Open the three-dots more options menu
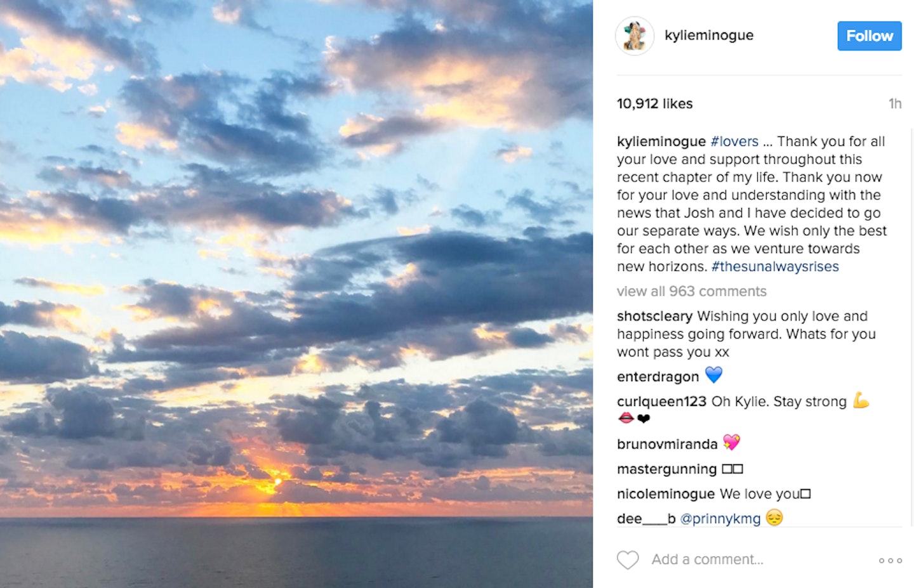The height and width of the screenshot is (588, 914). point(890,560)
